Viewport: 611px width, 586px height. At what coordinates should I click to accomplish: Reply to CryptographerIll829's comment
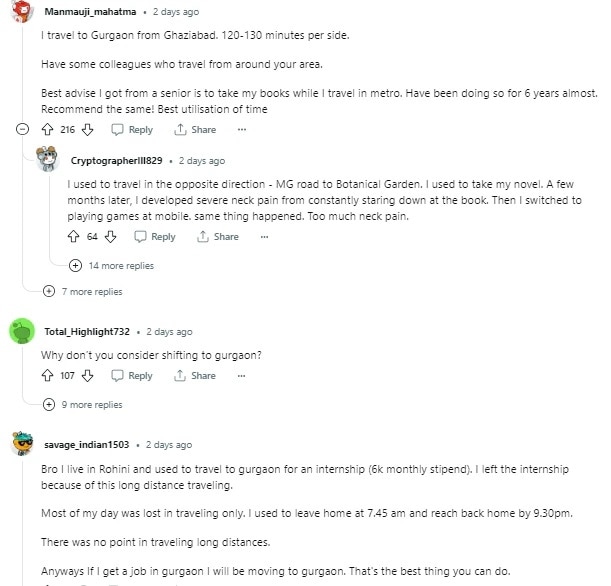[x=155, y=237]
